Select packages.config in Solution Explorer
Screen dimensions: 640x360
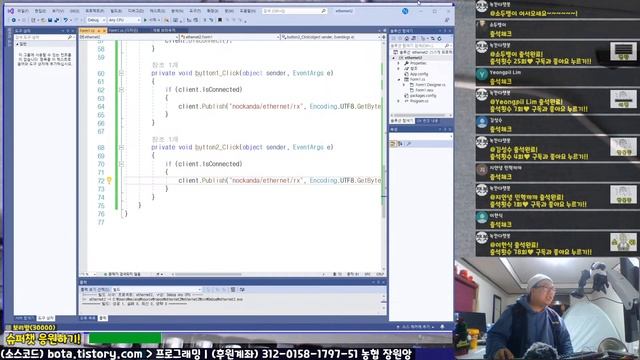coord(423,95)
